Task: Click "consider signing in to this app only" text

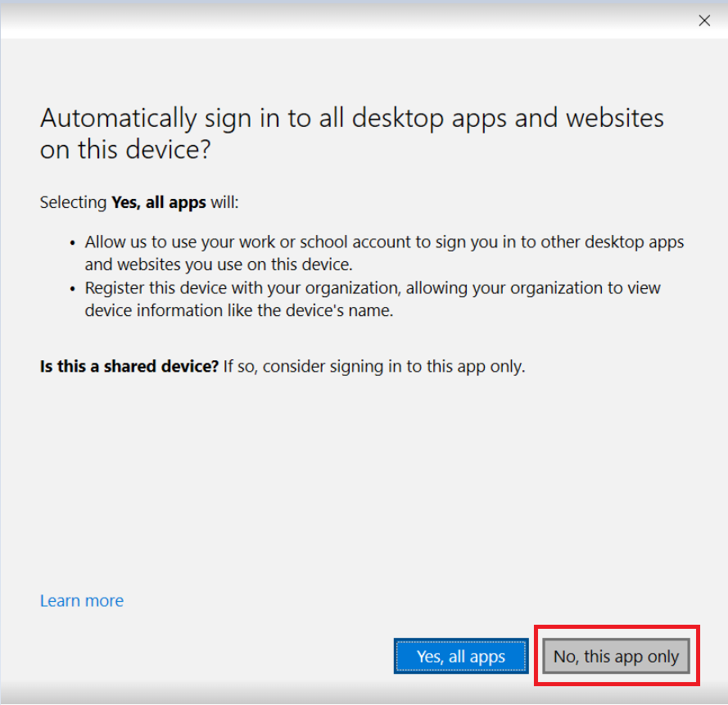Action: click(x=397, y=366)
